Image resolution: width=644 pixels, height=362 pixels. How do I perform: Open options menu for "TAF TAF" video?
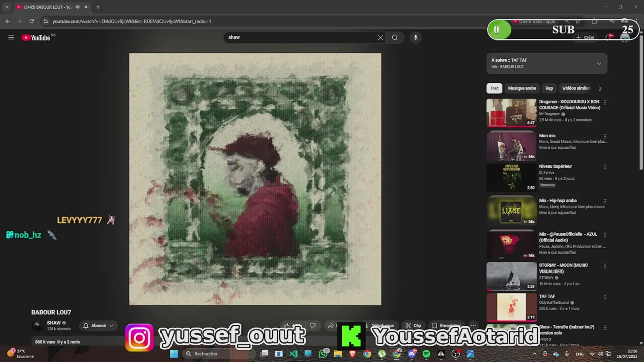pyautogui.click(x=605, y=297)
